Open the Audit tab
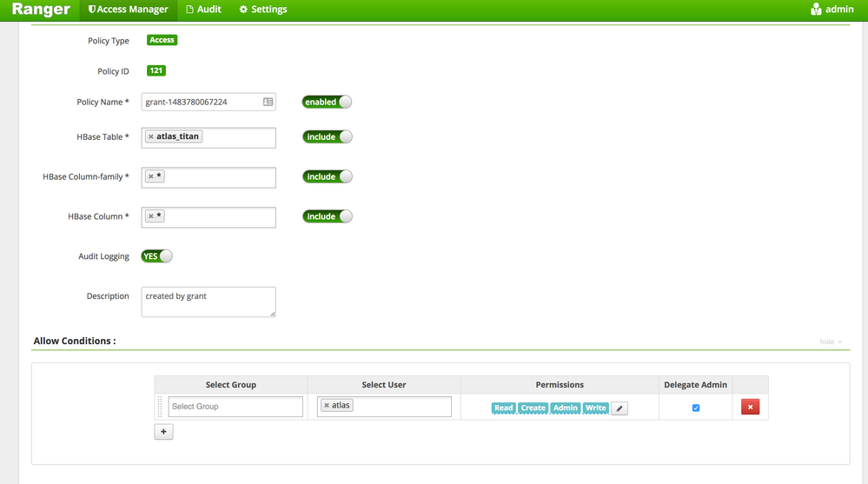The width and height of the screenshot is (868, 484). point(203,10)
